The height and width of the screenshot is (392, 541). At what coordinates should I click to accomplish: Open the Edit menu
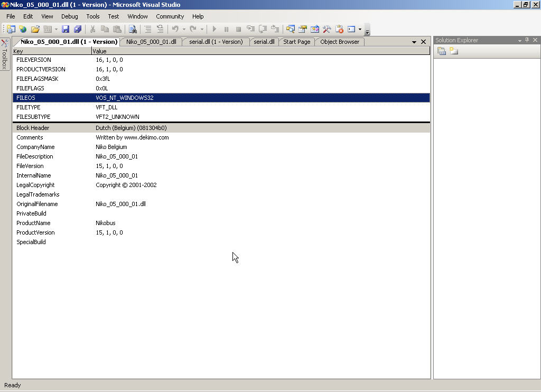click(x=28, y=16)
